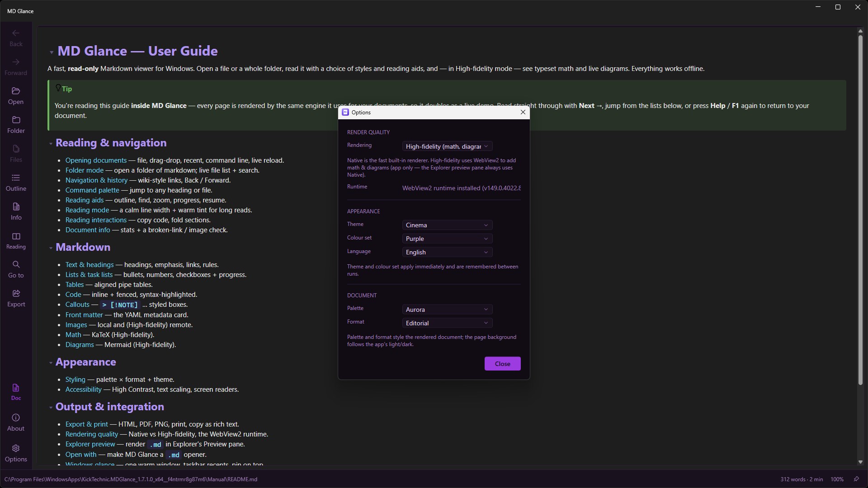
Task: Click the README.md file path in status bar
Action: [x=131, y=479]
